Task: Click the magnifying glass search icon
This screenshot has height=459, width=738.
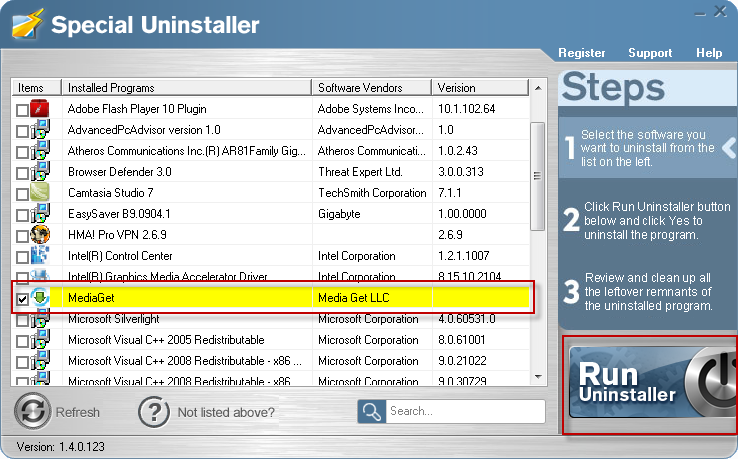Action: (x=372, y=412)
